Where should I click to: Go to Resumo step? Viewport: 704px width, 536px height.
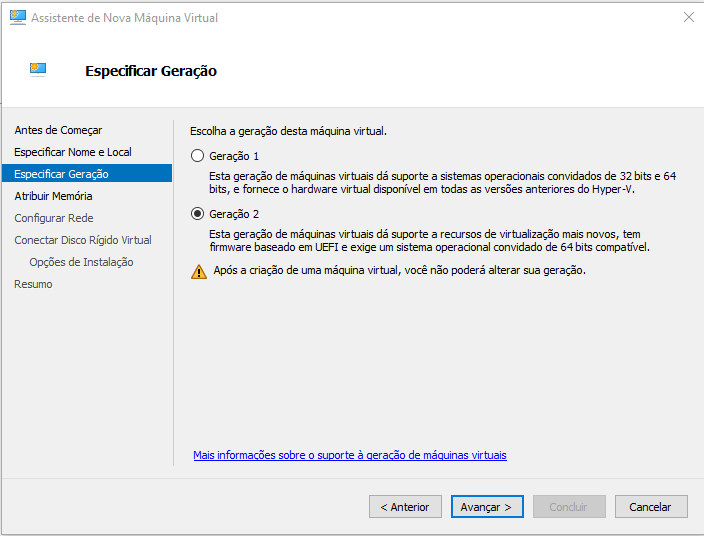(x=33, y=284)
